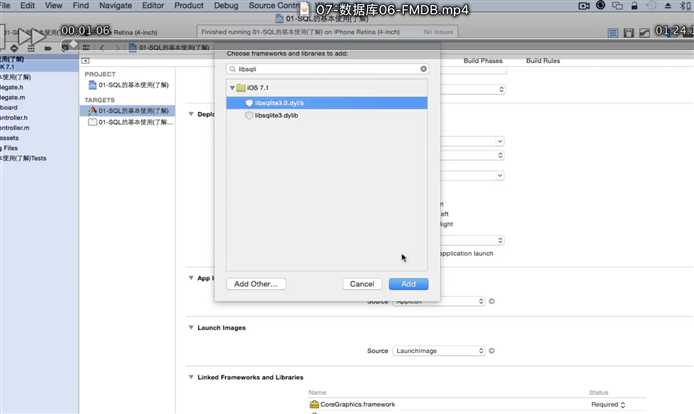
Task: Collapse the Launch Images section triangle
Action: 191,328
